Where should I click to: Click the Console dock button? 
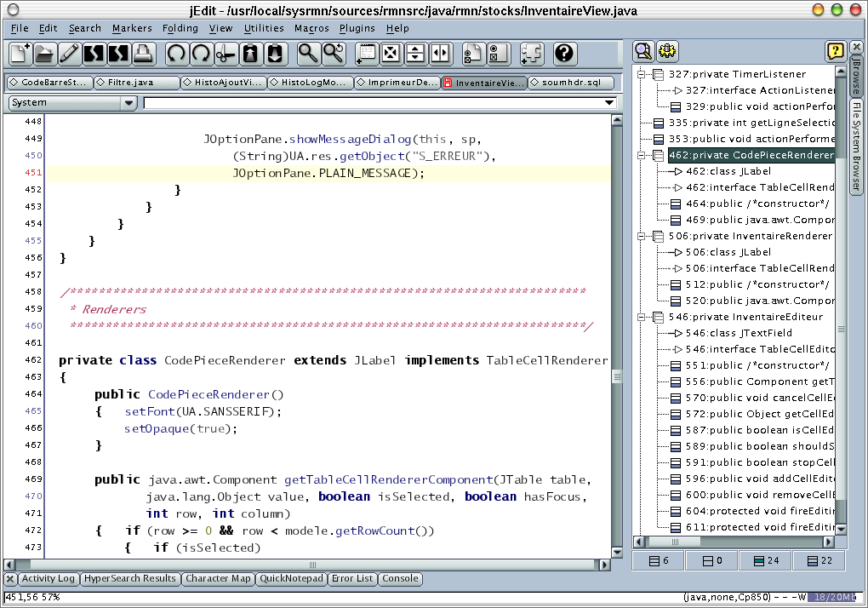(x=400, y=579)
